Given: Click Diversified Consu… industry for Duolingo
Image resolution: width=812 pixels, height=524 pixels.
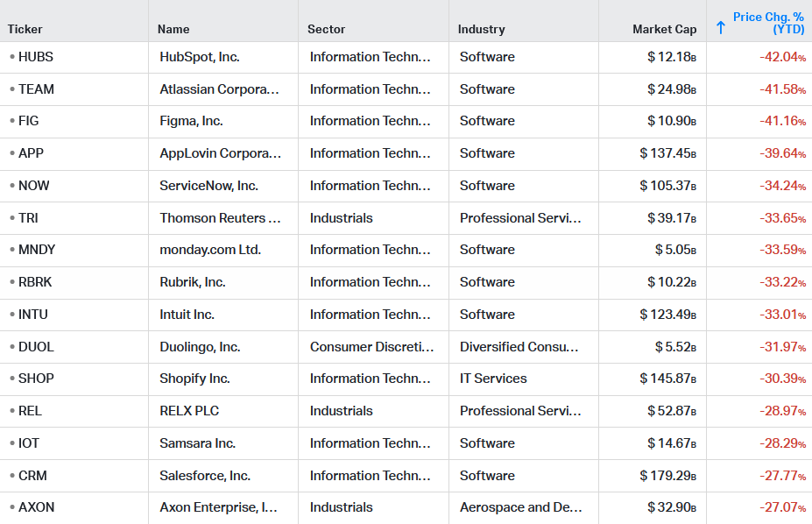Looking at the screenshot, I should [x=519, y=347].
